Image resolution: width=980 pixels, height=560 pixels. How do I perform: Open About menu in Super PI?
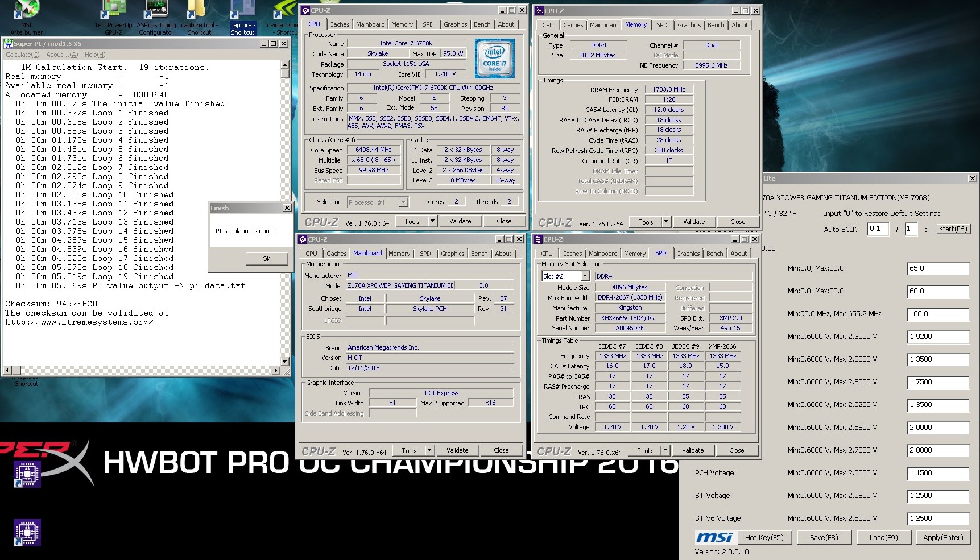click(62, 55)
